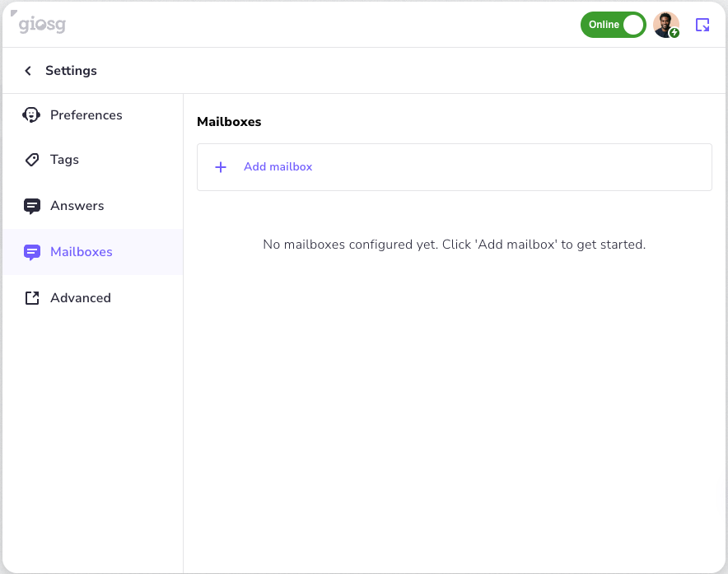Click the lightning badge on the profile avatar
Image resolution: width=728 pixels, height=574 pixels.
tap(675, 35)
